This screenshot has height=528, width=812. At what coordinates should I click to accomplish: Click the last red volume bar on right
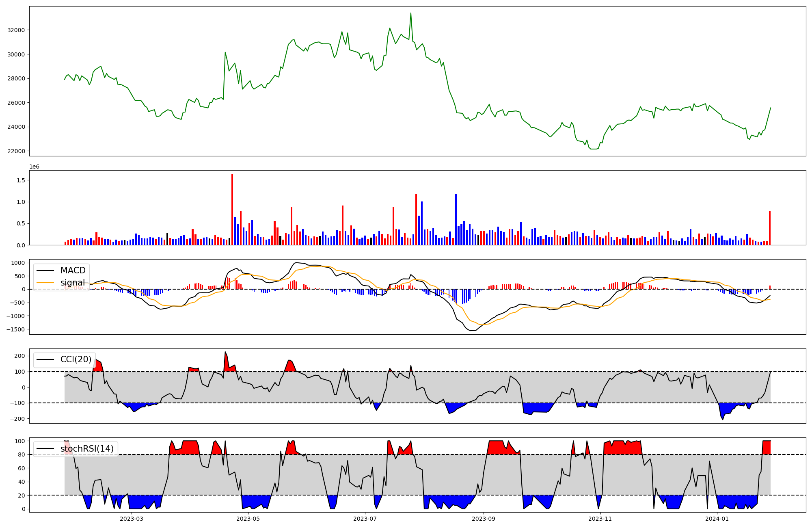[x=769, y=228]
